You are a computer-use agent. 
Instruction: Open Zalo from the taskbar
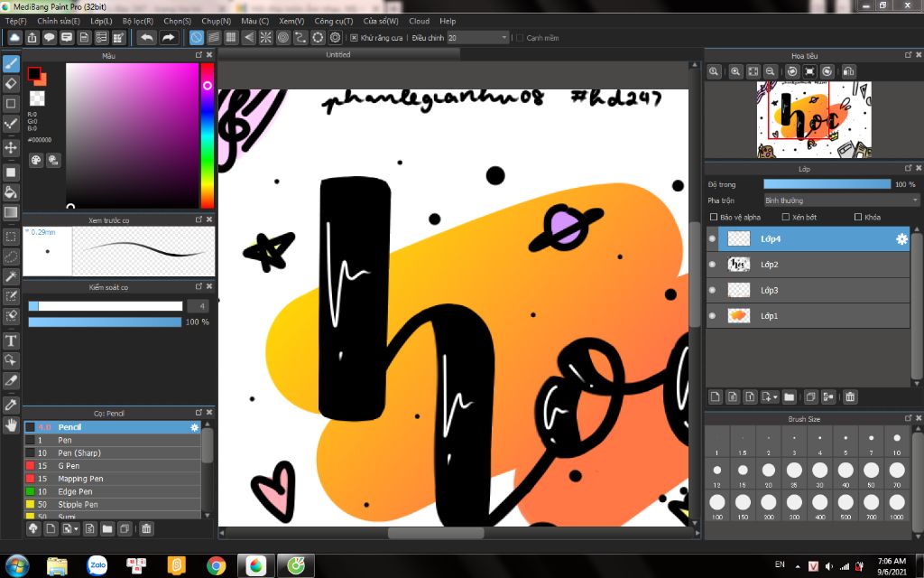point(97,565)
